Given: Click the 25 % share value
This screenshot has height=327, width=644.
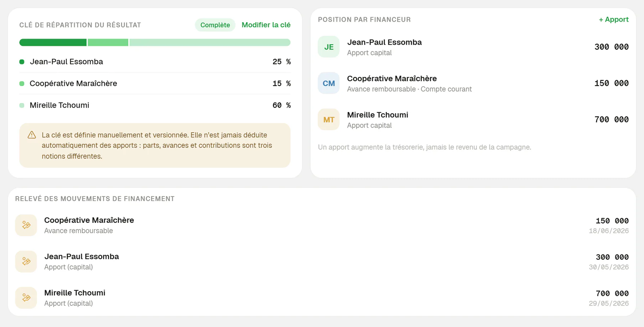Looking at the screenshot, I should pyautogui.click(x=282, y=62).
